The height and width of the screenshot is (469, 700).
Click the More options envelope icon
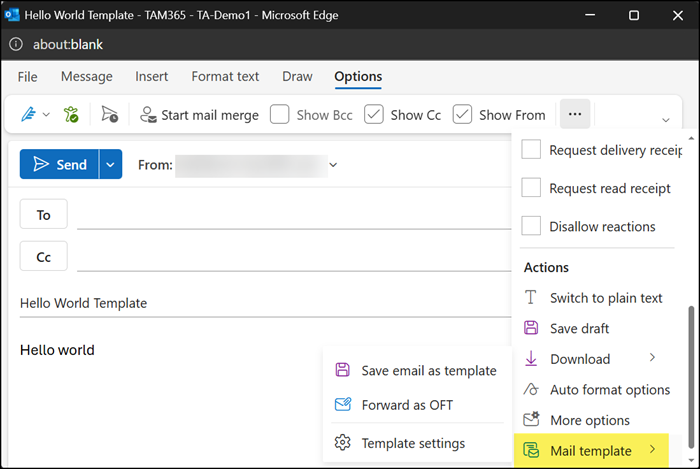531,419
